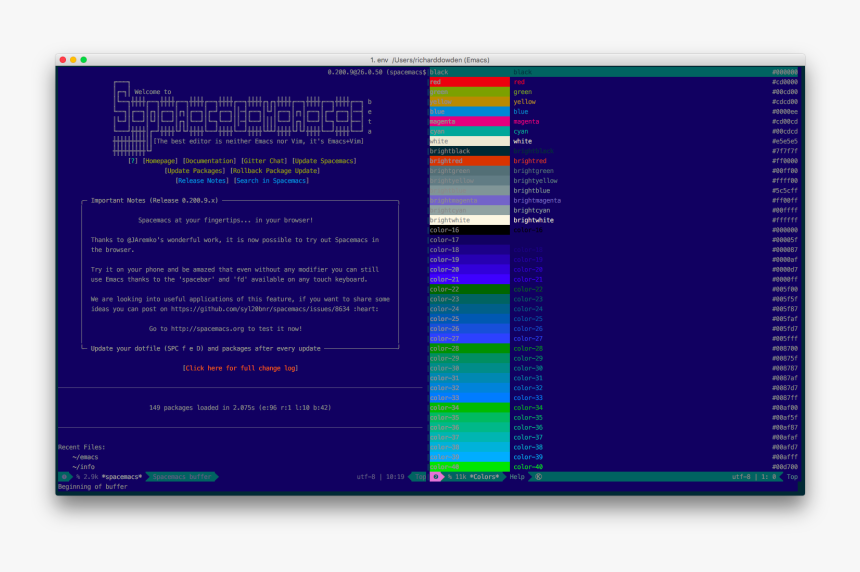Select the red color swatch
This screenshot has height=572, width=860.
pyautogui.click(x=469, y=82)
